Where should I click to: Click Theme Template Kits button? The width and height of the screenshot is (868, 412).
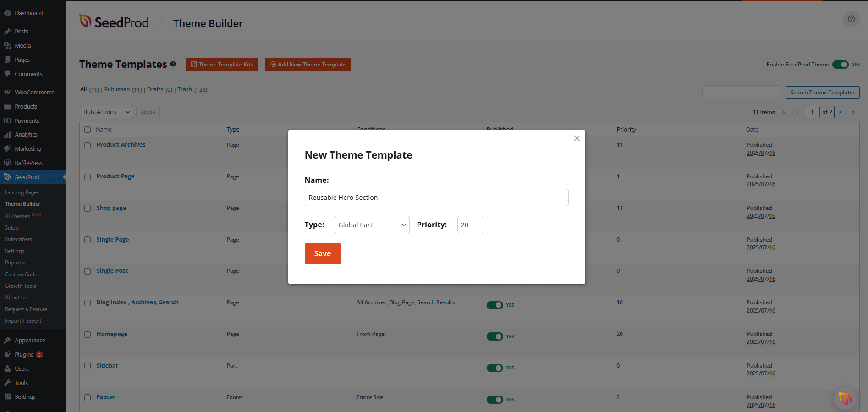click(x=222, y=65)
